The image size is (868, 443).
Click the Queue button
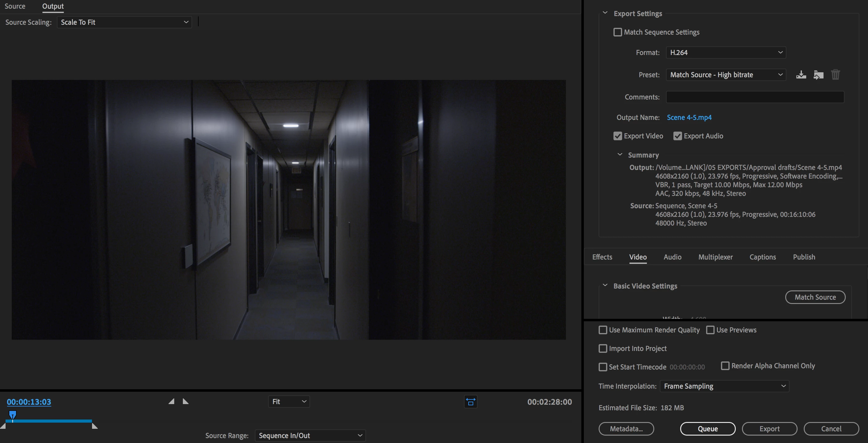pyautogui.click(x=707, y=428)
